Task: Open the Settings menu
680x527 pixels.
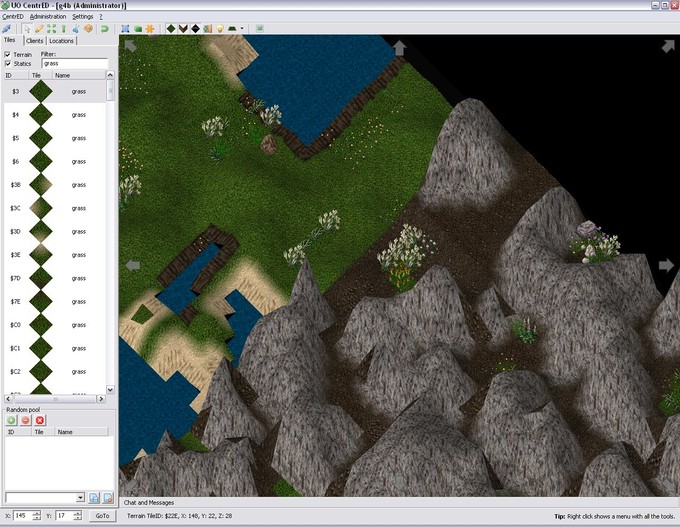Action: 83,17
